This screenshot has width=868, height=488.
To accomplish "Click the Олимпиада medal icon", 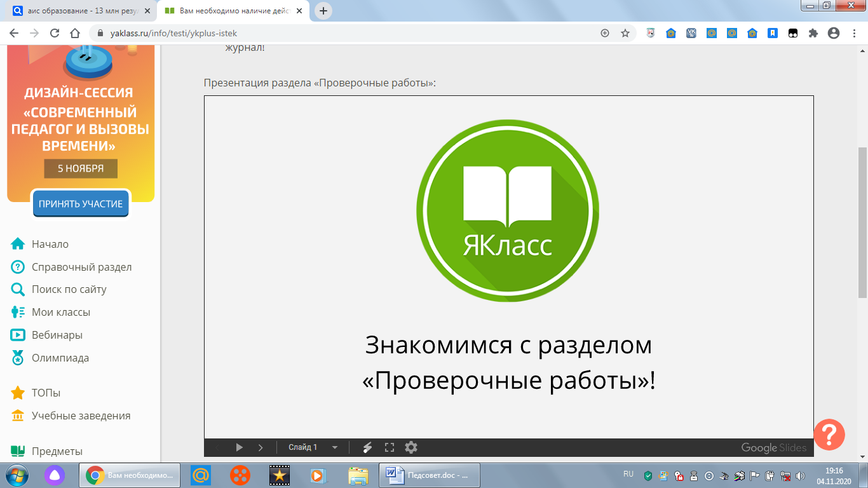I will (x=18, y=358).
